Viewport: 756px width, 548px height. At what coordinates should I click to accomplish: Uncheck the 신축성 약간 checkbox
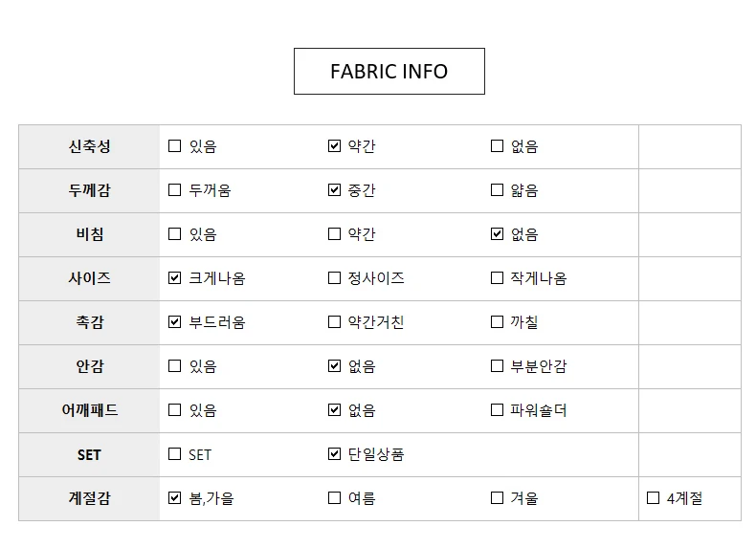point(334,146)
